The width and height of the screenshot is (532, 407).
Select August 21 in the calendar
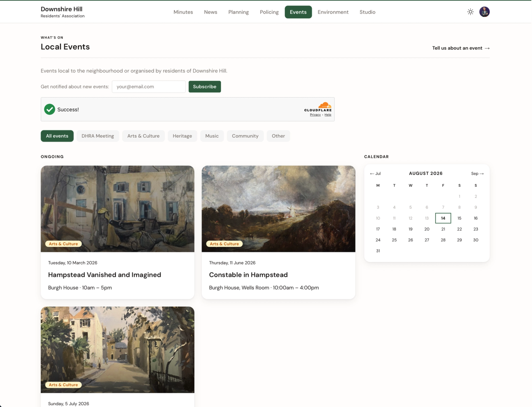pyautogui.click(x=443, y=229)
